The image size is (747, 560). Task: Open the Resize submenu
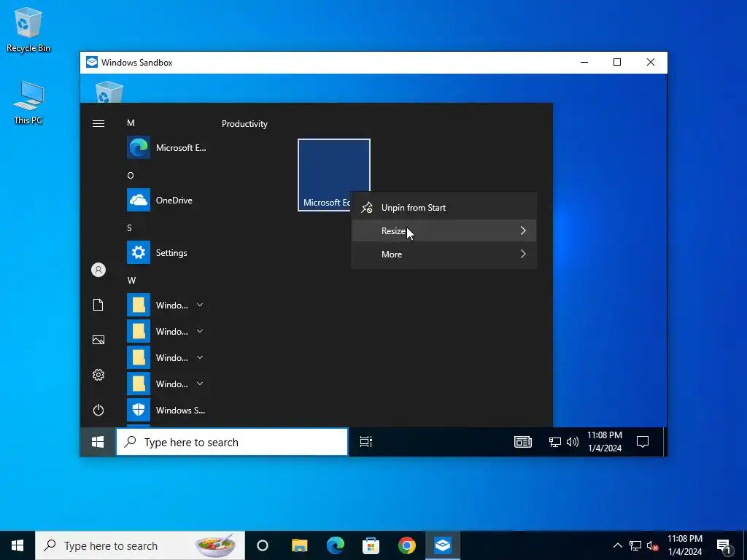(x=444, y=230)
